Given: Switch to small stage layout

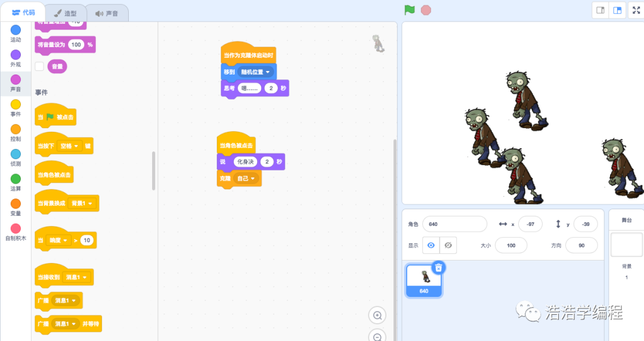Looking at the screenshot, I should 600,10.
